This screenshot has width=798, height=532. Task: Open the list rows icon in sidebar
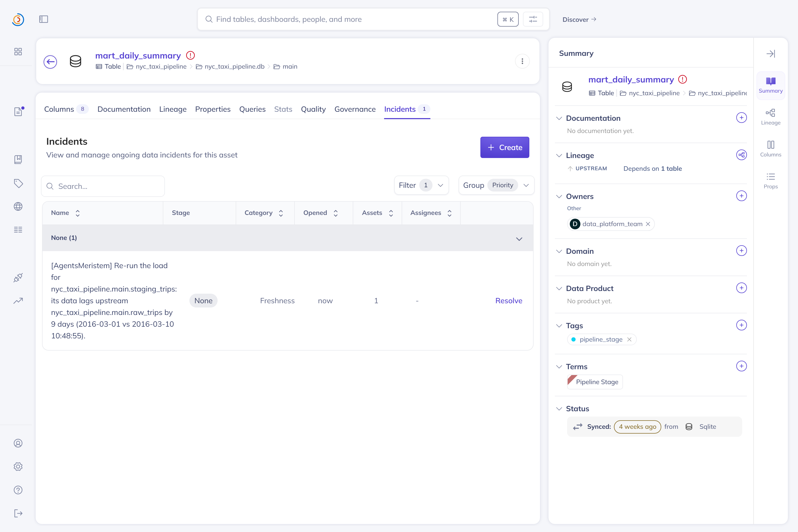pos(18,230)
